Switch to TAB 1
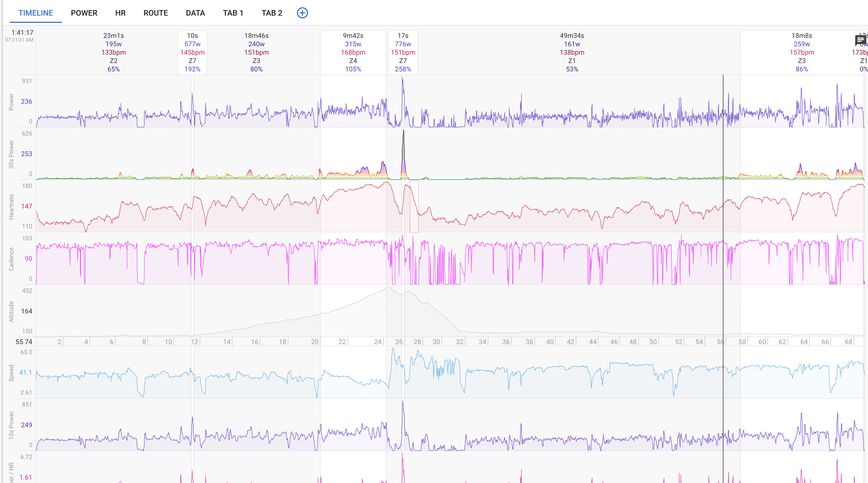868x483 pixels. [x=233, y=13]
